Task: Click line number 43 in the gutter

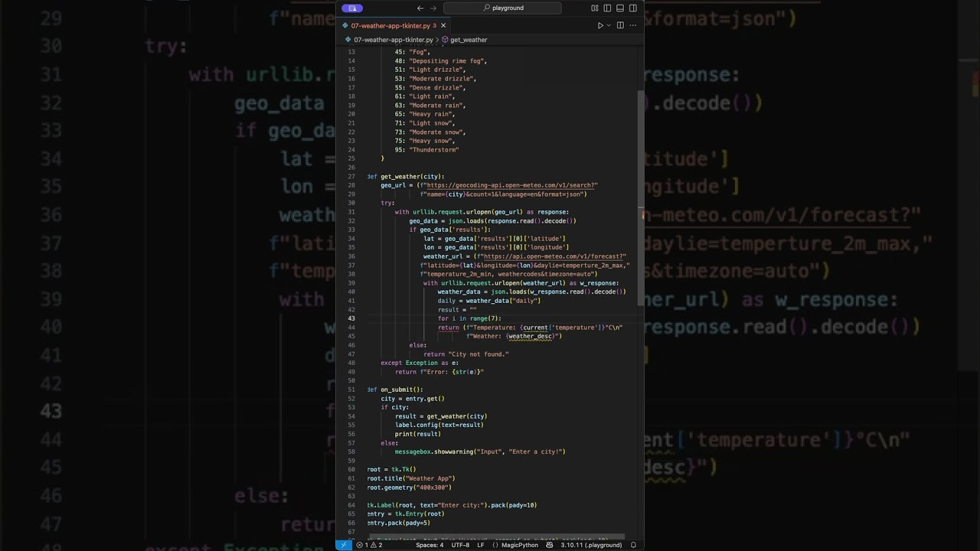Action: (351, 318)
